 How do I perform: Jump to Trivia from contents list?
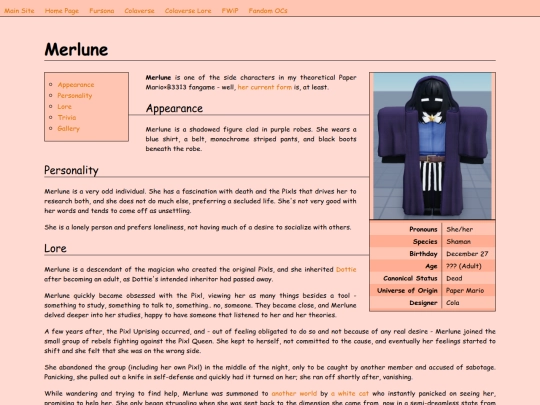tap(67, 117)
